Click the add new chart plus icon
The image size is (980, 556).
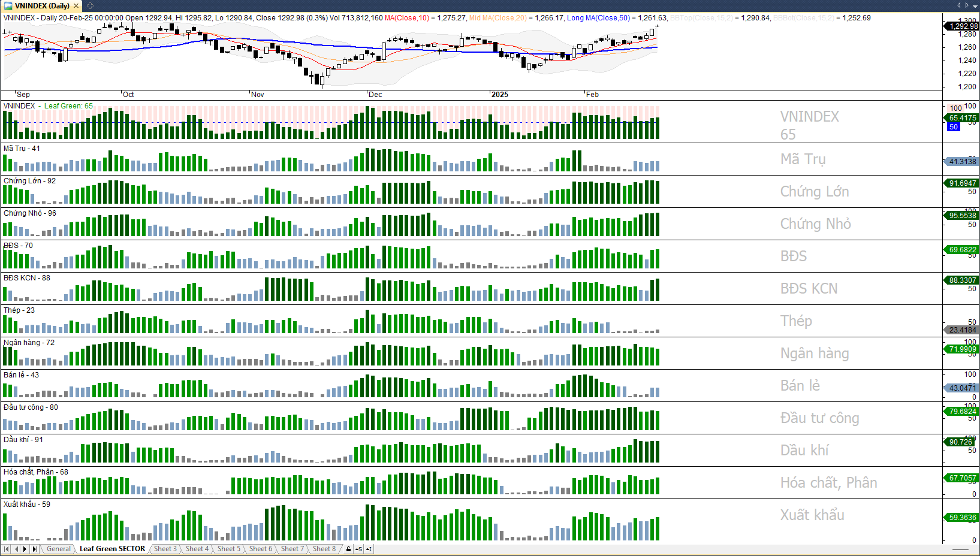(91, 6)
